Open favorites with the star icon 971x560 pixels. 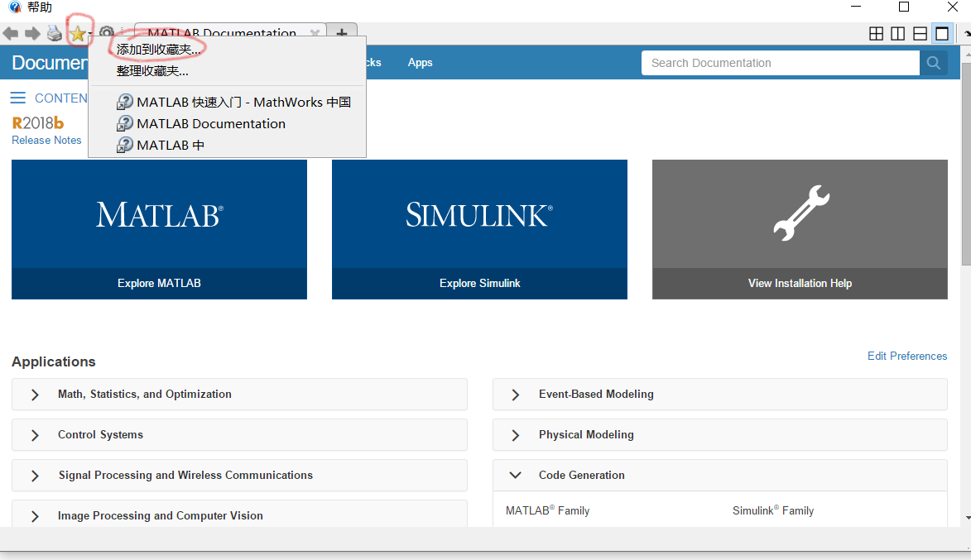click(77, 33)
